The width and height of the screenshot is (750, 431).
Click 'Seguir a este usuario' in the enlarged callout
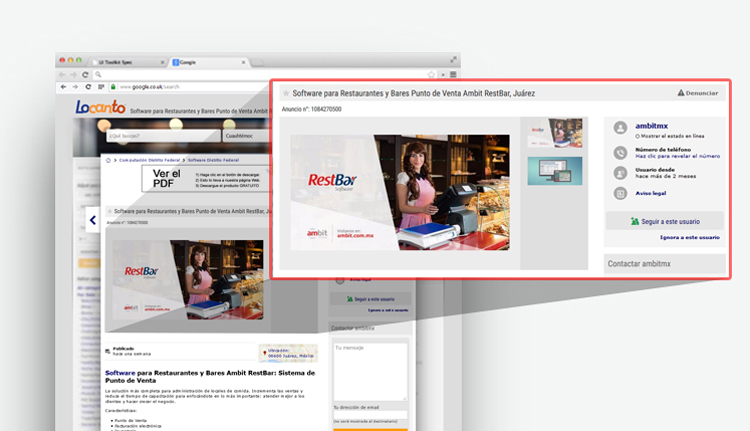pyautogui.click(x=665, y=221)
